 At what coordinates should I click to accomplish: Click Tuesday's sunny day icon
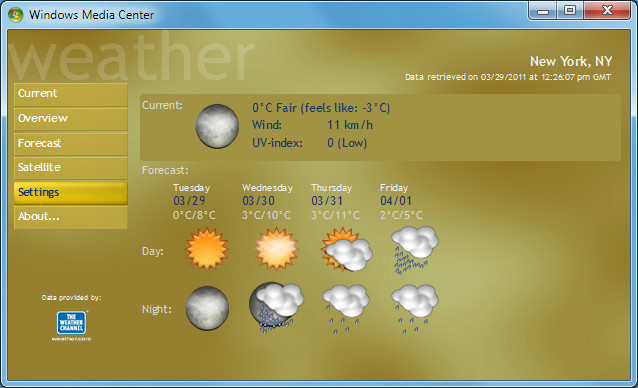207,249
